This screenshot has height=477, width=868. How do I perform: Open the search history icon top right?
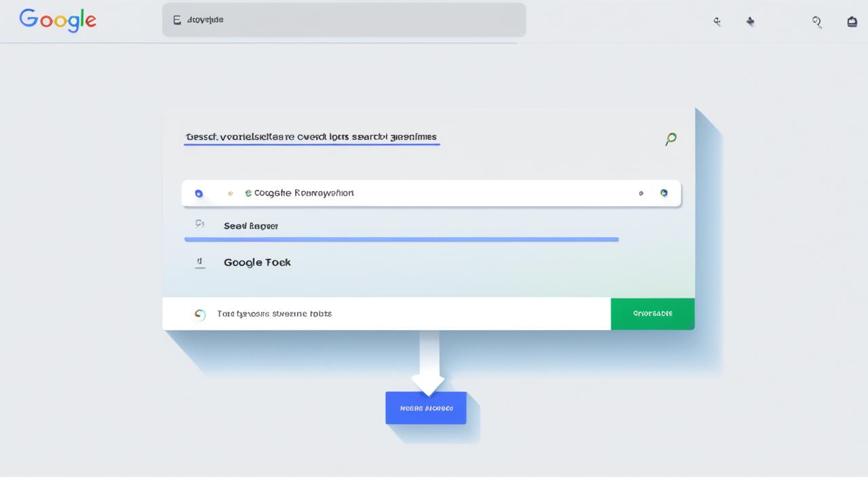(816, 22)
